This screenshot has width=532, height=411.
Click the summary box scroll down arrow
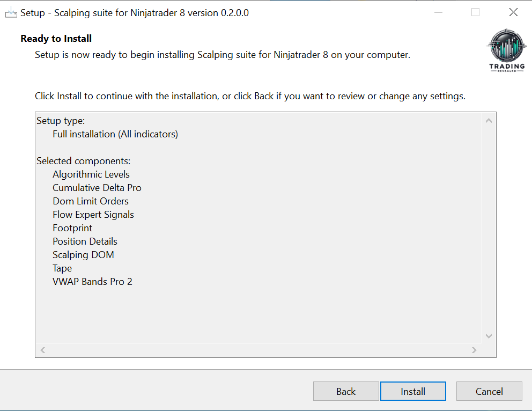(x=489, y=336)
